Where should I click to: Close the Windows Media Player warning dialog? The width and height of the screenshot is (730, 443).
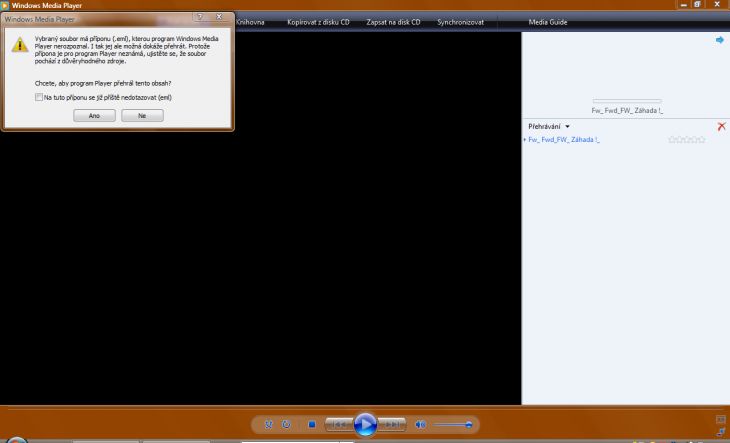pos(219,17)
